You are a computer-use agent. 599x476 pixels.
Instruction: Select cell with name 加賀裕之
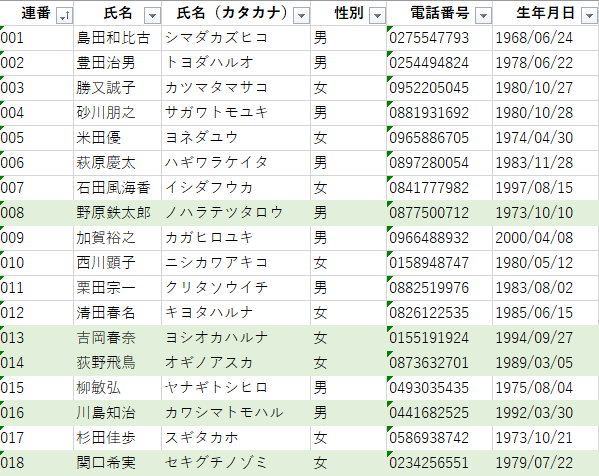click(x=118, y=238)
